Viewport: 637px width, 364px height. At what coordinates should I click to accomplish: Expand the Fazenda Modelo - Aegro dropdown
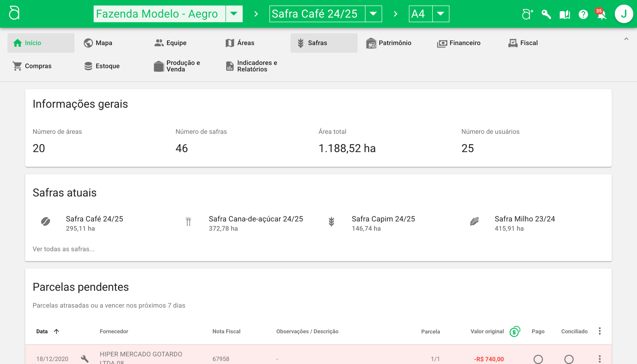234,14
